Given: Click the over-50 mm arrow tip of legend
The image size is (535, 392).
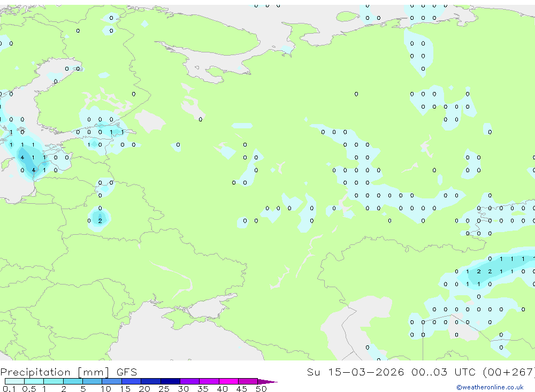Looking at the screenshot, I should coord(267,381).
